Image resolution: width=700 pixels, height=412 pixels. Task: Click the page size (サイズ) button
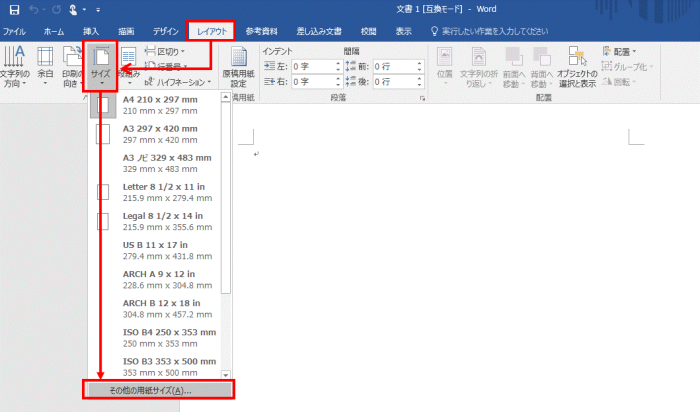101,66
